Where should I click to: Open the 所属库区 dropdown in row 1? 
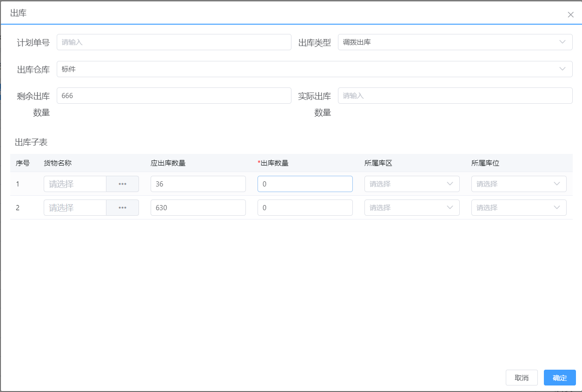(x=412, y=184)
